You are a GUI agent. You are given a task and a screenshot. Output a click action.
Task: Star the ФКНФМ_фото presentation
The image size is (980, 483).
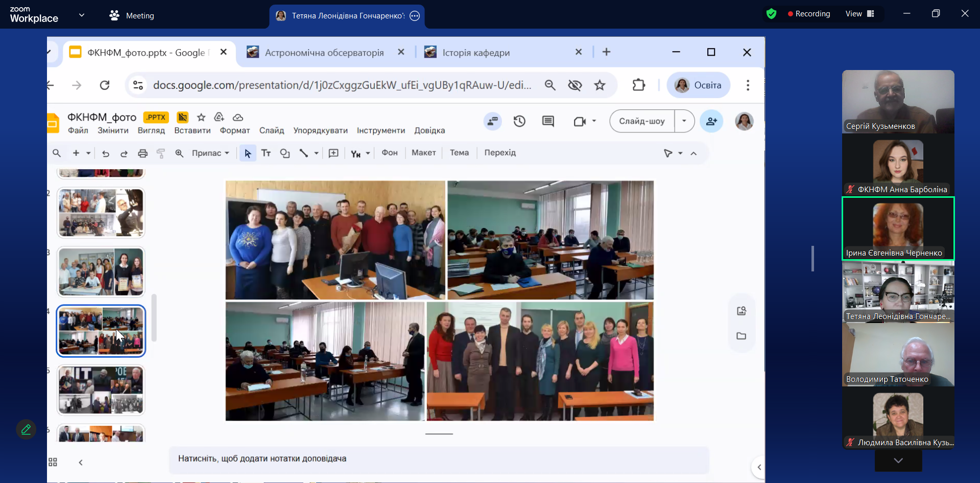click(201, 117)
